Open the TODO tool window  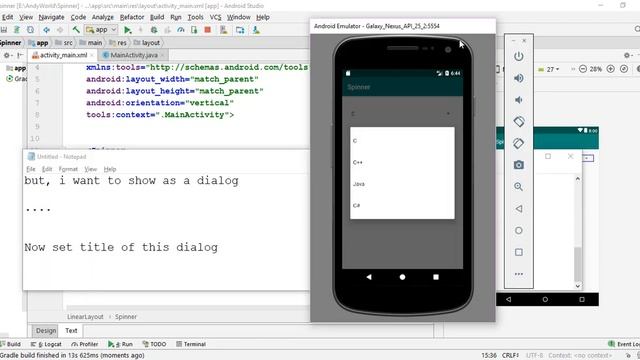coord(154,344)
